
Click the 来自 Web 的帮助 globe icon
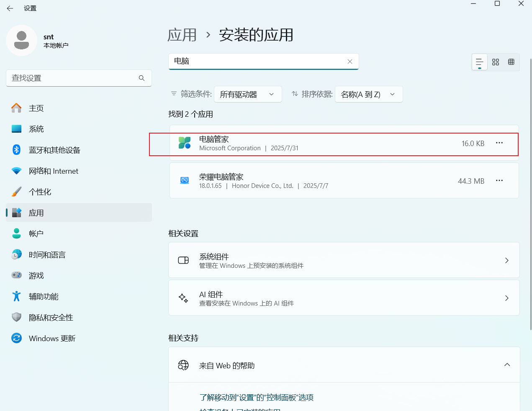coord(183,365)
